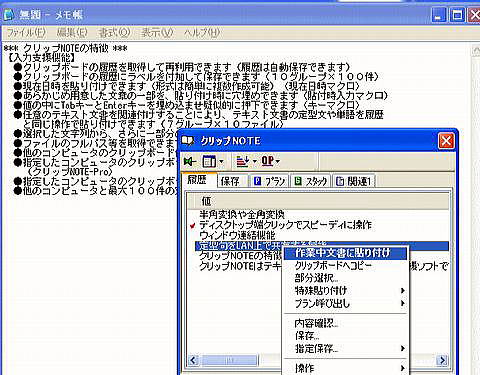Open the プラン tab with blue P icon

pyautogui.click(x=270, y=181)
